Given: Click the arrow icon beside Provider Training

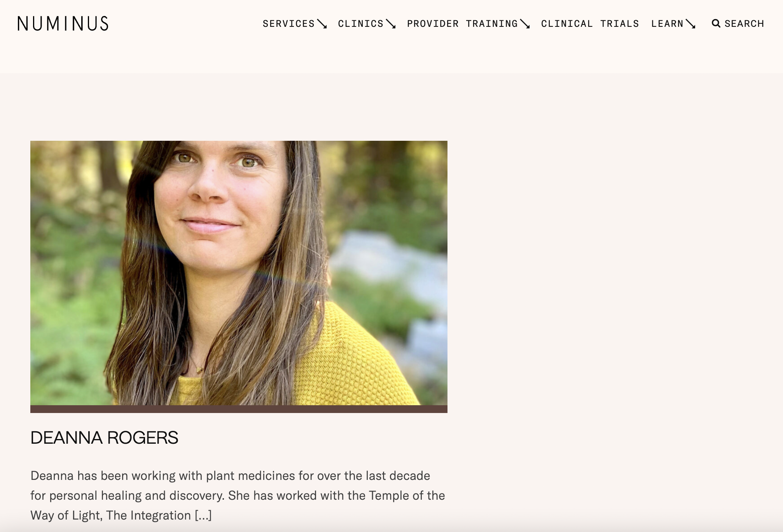Looking at the screenshot, I should click(525, 24).
